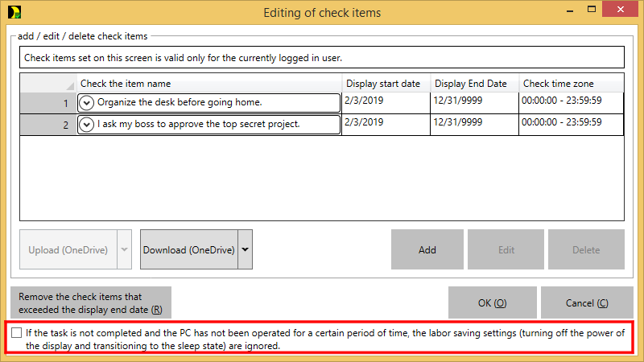Expand chevron for 'I ask my boss' item
The height and width of the screenshot is (362, 644).
tap(87, 125)
